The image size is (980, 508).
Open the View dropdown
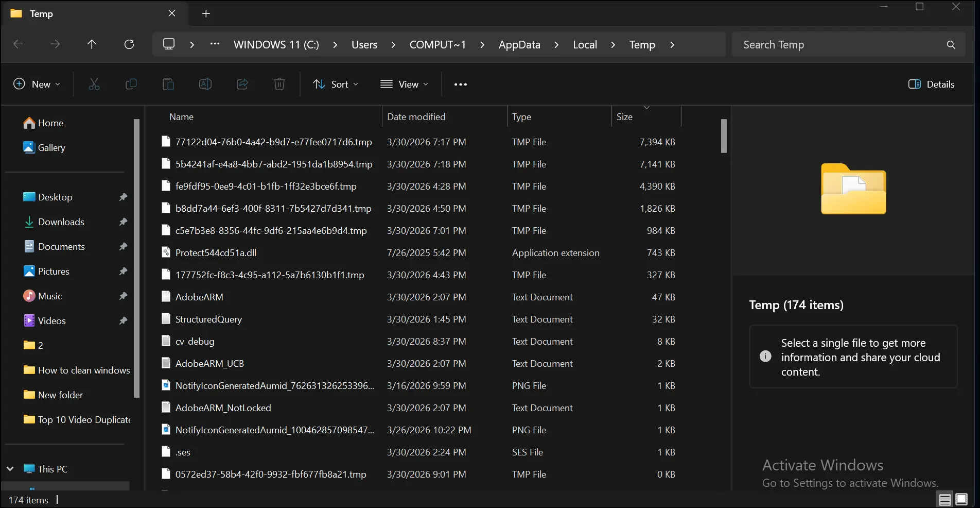click(x=405, y=84)
